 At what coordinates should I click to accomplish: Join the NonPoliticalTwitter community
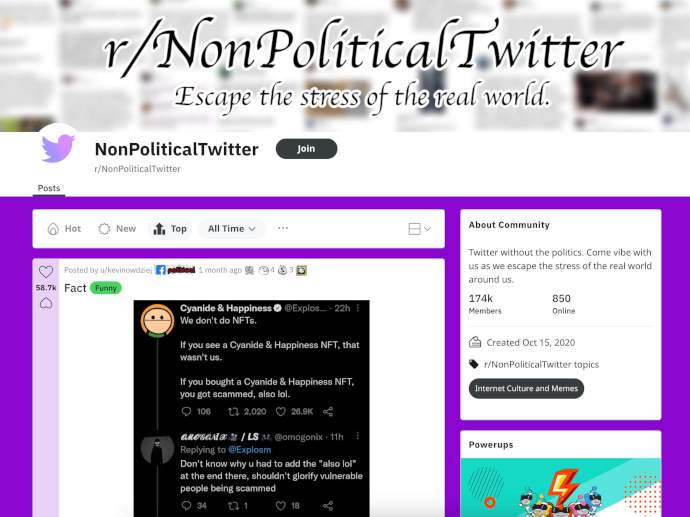click(x=306, y=149)
